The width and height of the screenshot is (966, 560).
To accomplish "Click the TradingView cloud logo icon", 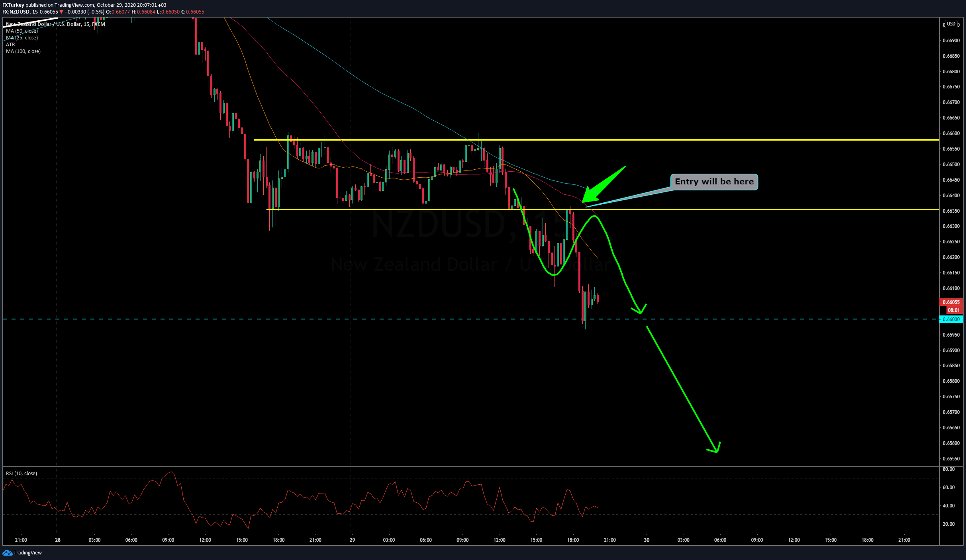I will pyautogui.click(x=7, y=552).
